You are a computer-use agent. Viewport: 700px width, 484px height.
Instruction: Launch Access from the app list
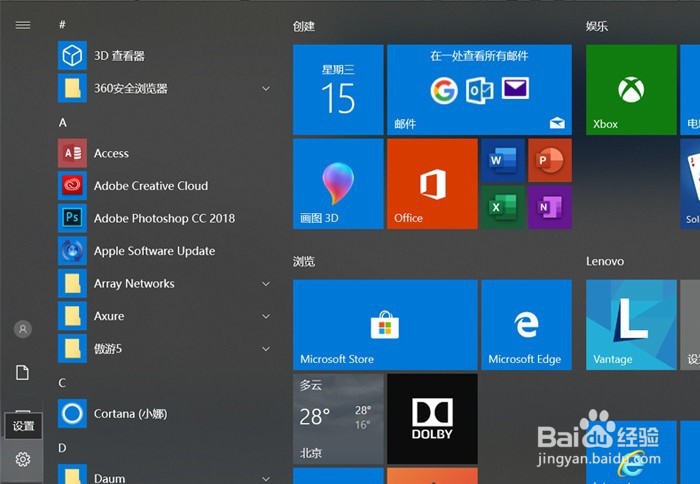coord(165,153)
